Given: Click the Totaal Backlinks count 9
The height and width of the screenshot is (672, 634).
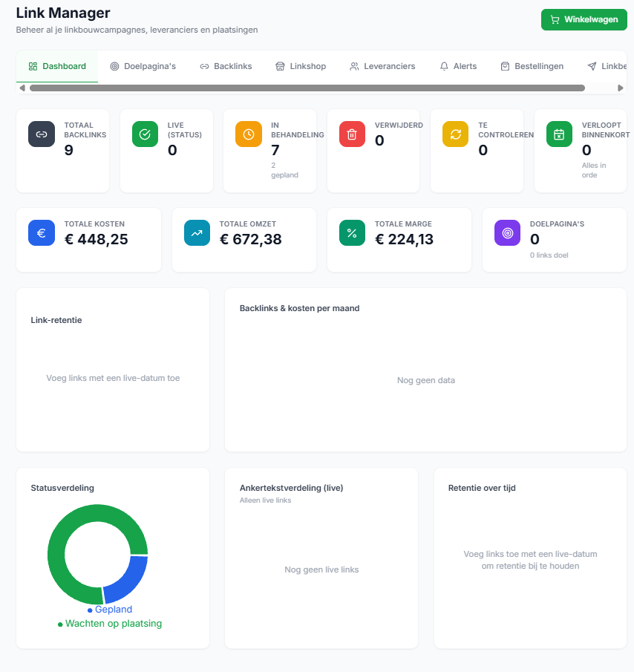Looking at the screenshot, I should pos(68,150).
